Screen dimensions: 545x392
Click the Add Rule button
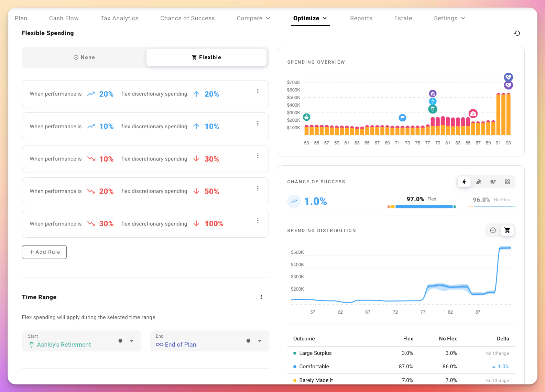click(44, 252)
